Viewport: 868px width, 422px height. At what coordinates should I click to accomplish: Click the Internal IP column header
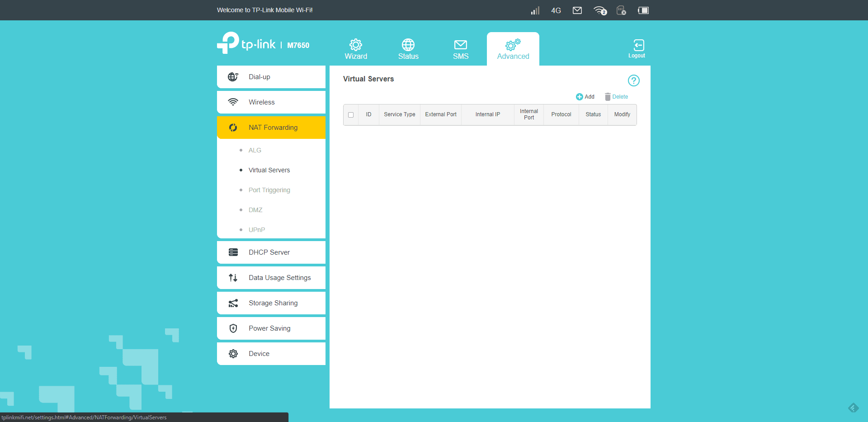[488, 114]
